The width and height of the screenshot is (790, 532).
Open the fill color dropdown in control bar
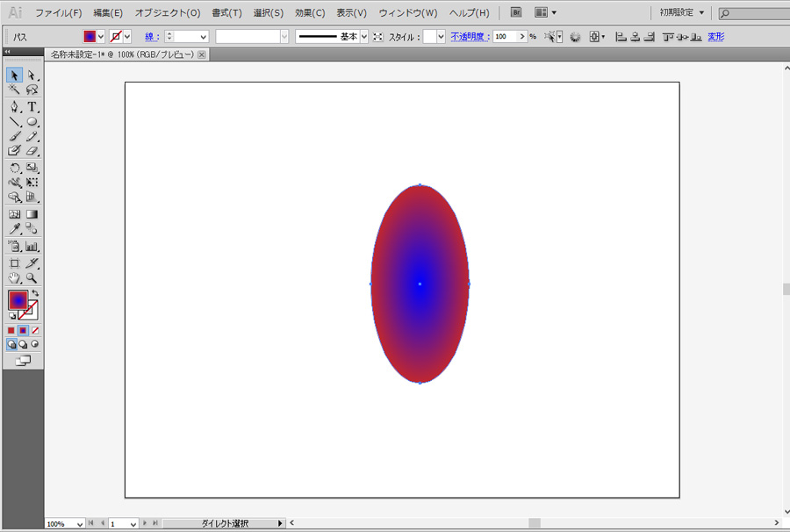pos(101,37)
